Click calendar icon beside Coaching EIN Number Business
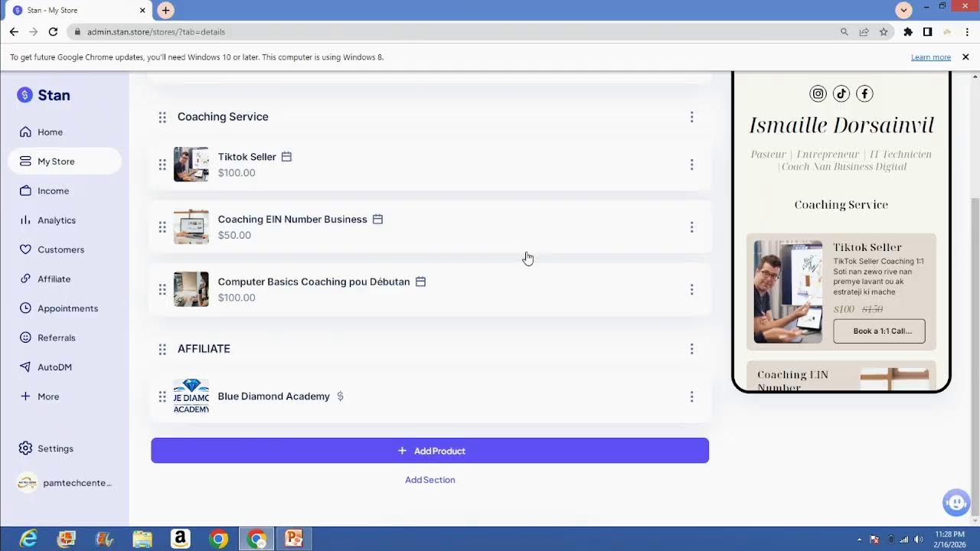980x551 pixels. [x=377, y=219]
